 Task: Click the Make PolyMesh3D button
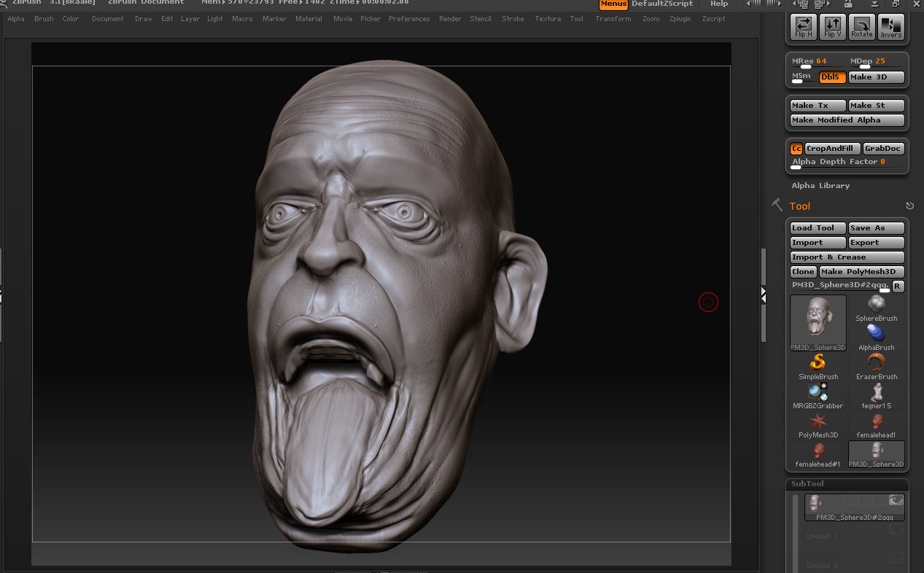862,272
